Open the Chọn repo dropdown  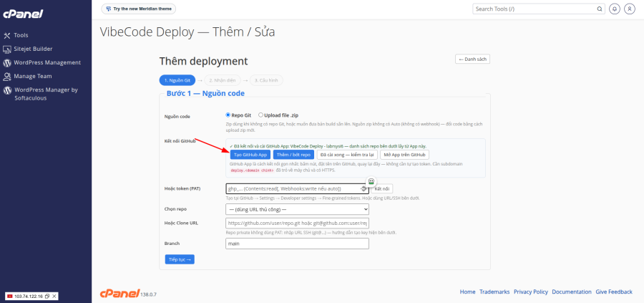click(x=298, y=209)
